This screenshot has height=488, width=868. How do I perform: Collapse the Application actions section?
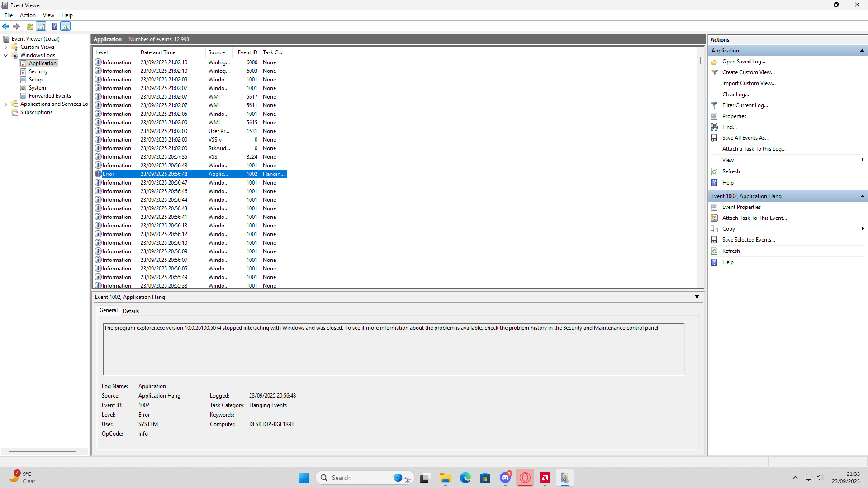(862, 51)
